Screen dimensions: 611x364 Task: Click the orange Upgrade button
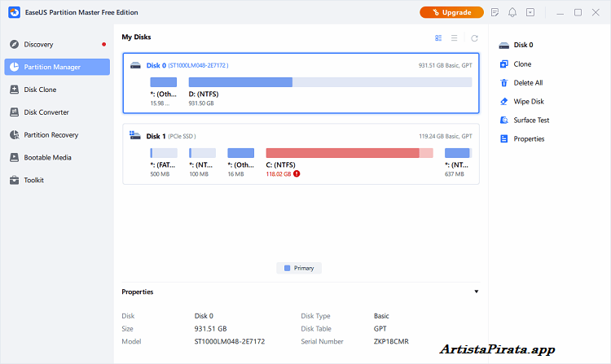tap(451, 12)
